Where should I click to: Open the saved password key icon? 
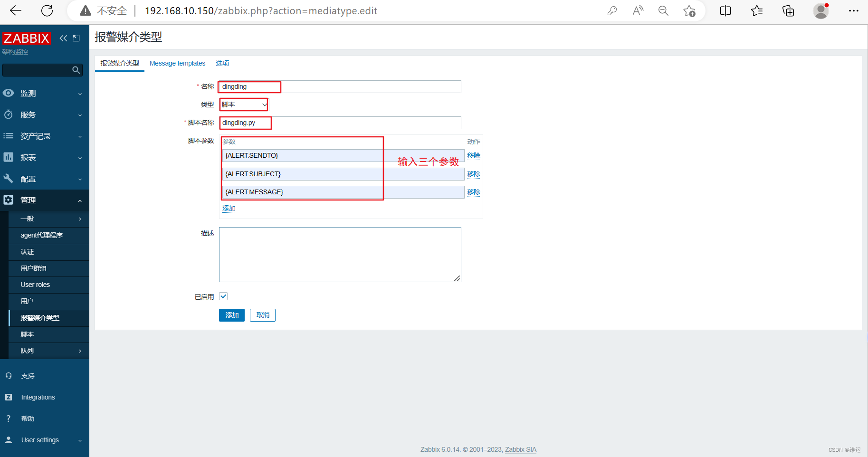coord(612,10)
